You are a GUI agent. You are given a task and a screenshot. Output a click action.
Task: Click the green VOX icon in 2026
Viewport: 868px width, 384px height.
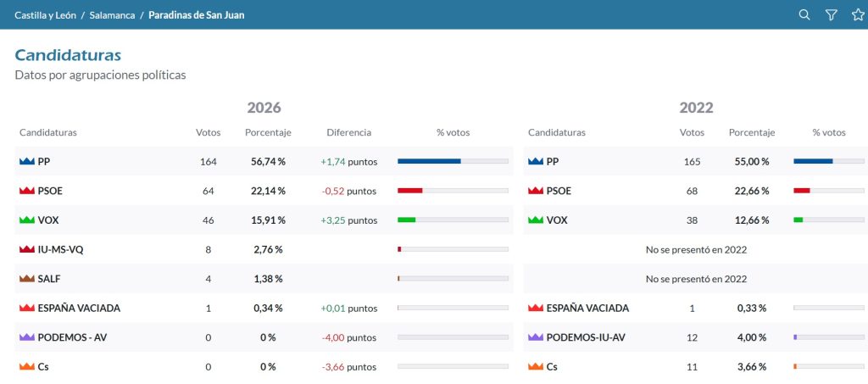coord(27,220)
